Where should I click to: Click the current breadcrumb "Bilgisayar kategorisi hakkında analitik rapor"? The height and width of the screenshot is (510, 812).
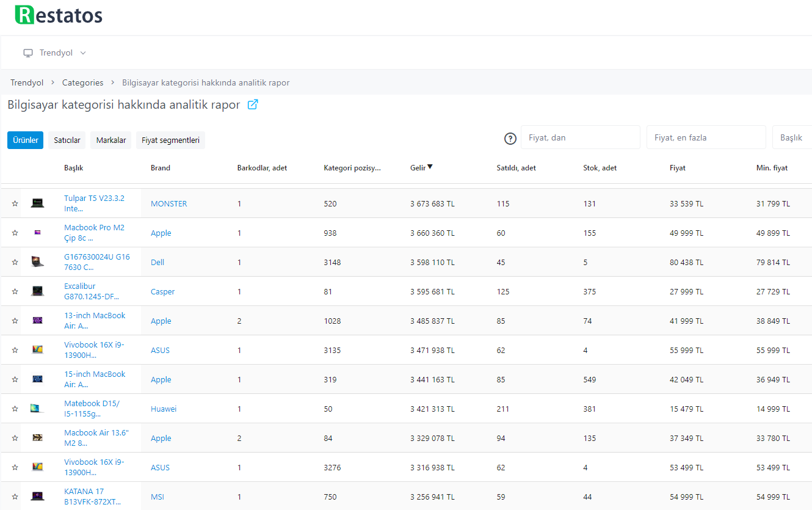[x=206, y=82]
